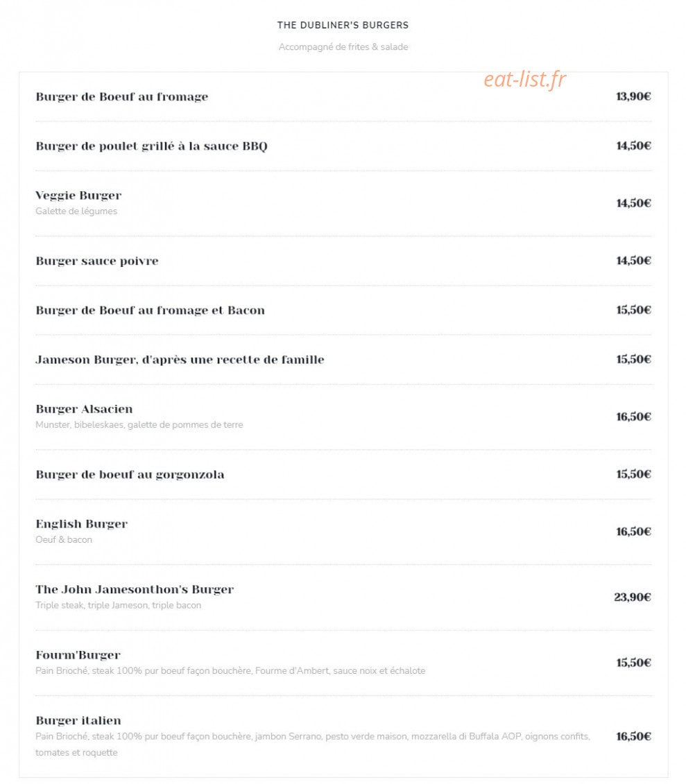Click The John Jamesonthon's Burger title

(x=135, y=589)
